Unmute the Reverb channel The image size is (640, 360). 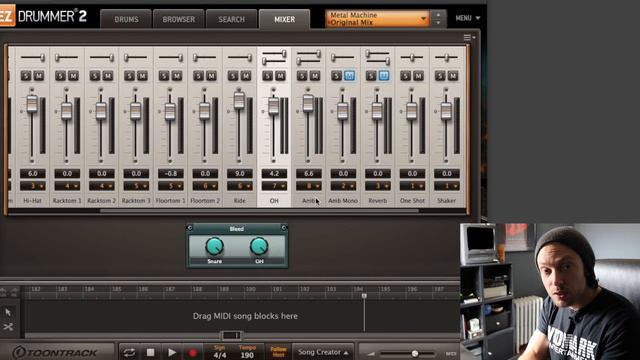[384, 76]
